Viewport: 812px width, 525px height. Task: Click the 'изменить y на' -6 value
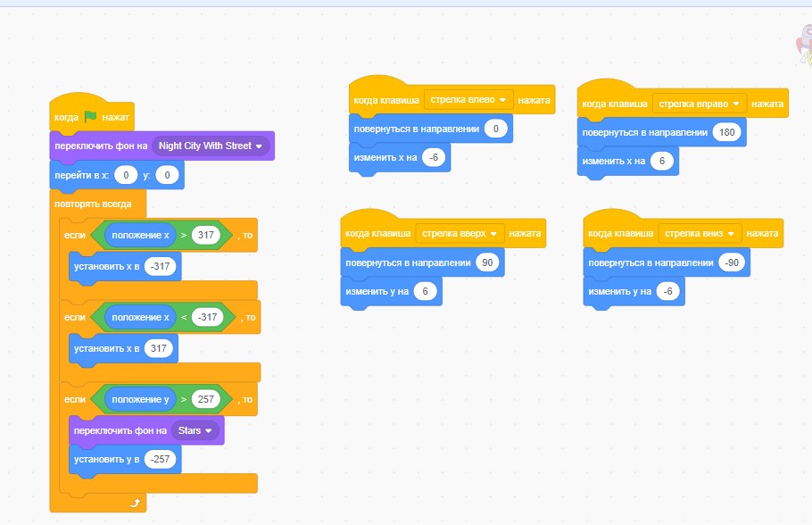[x=668, y=291]
